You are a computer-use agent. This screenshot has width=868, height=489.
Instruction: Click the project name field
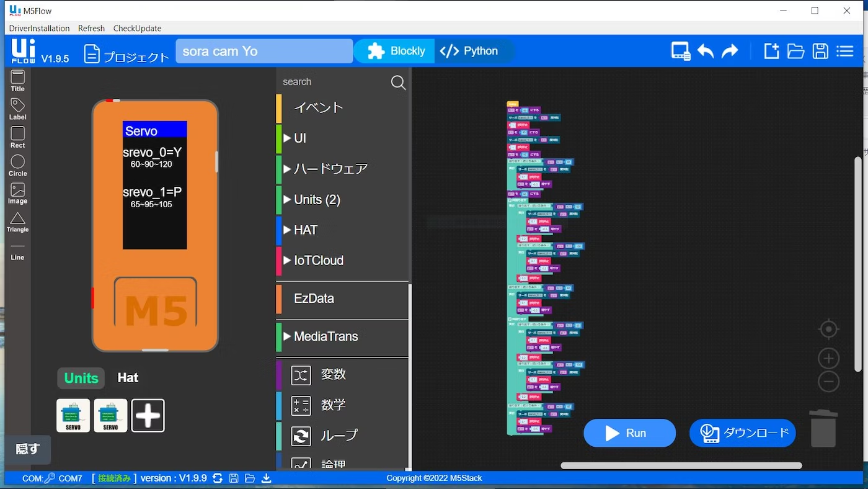coord(264,51)
